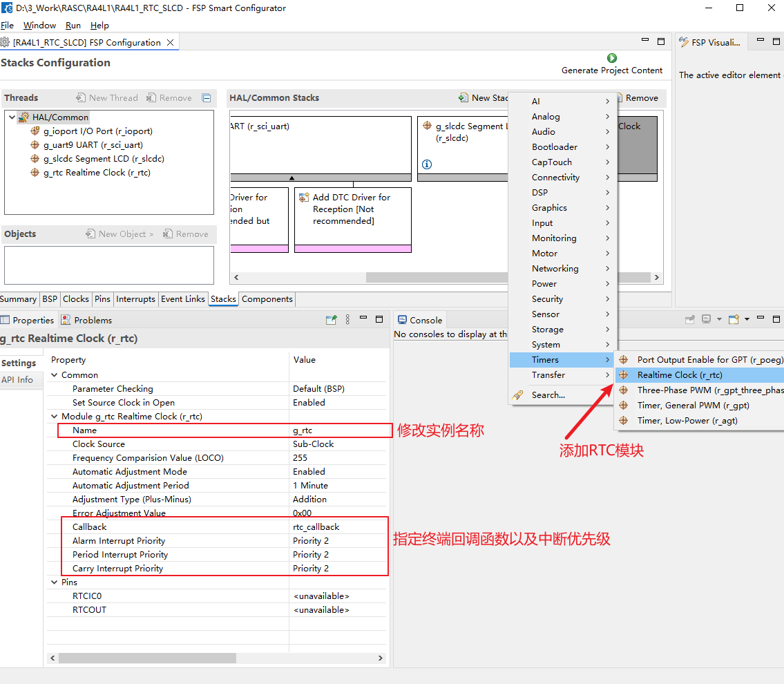Click the New Thread icon in Threads panel
Viewport: 784px width, 684px height.
pyautogui.click(x=81, y=97)
